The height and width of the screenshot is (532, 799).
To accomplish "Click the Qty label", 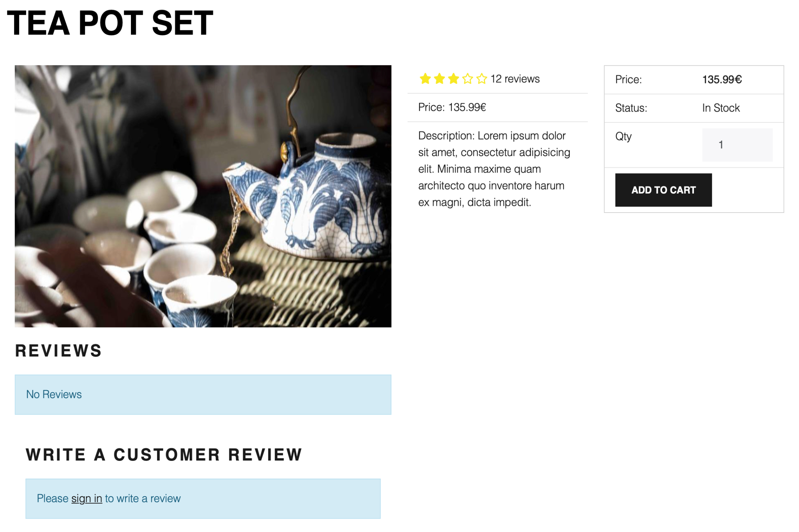I will 623,137.
